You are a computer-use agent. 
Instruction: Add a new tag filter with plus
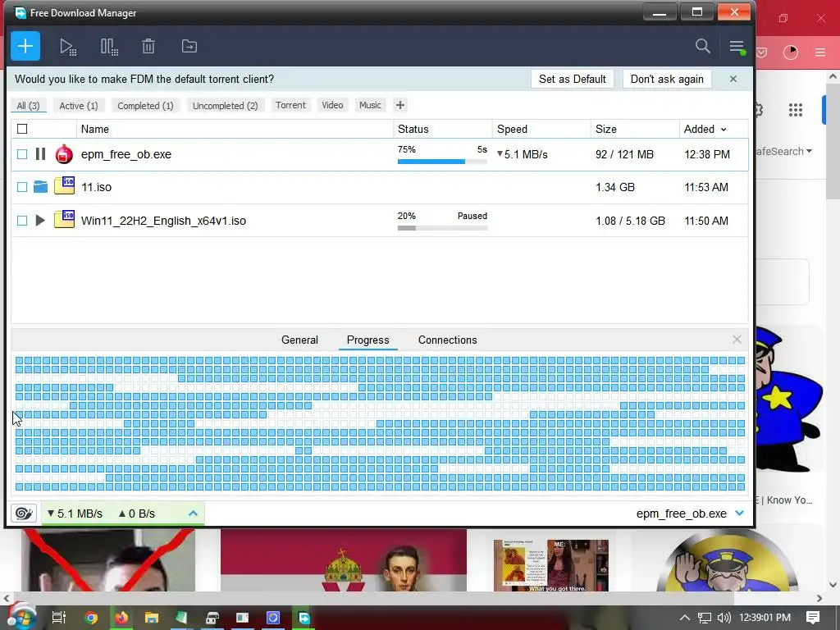399,105
